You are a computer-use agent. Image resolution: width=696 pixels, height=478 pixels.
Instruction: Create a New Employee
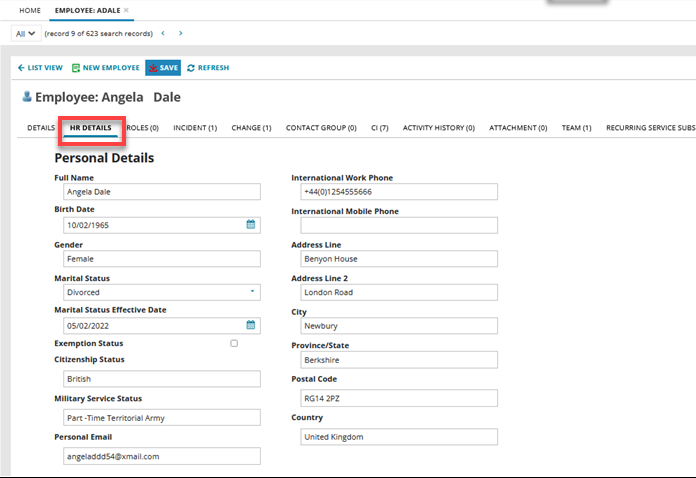105,68
